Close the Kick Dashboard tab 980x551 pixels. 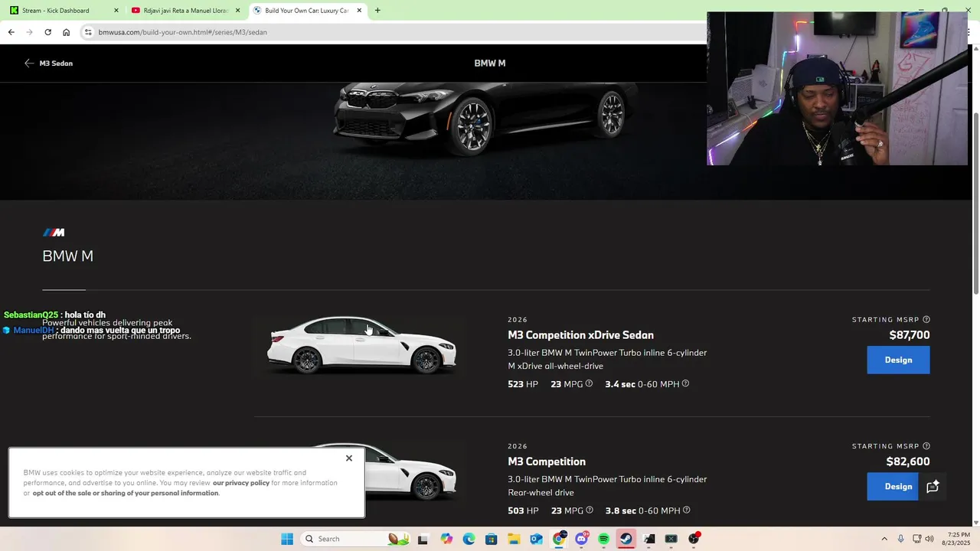click(x=116, y=11)
